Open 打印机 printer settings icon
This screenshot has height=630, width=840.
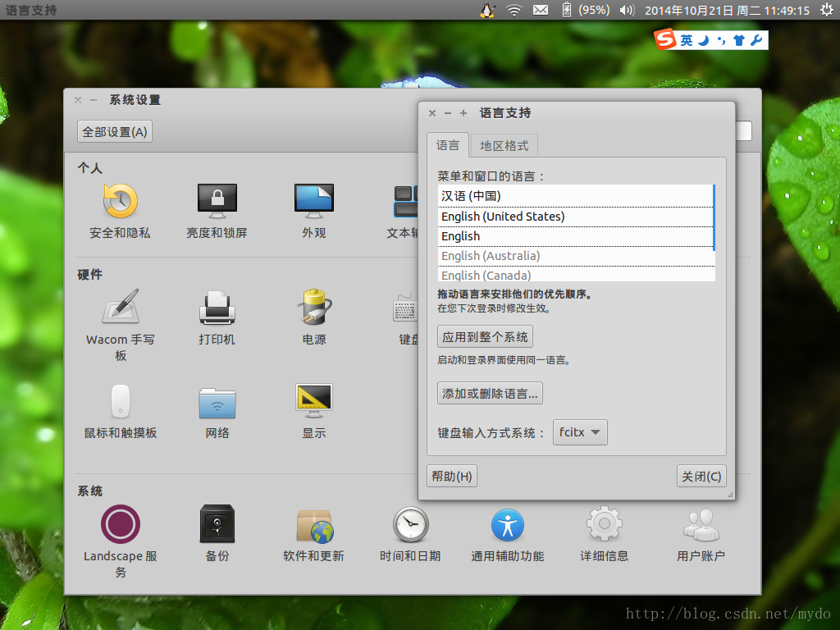217,308
